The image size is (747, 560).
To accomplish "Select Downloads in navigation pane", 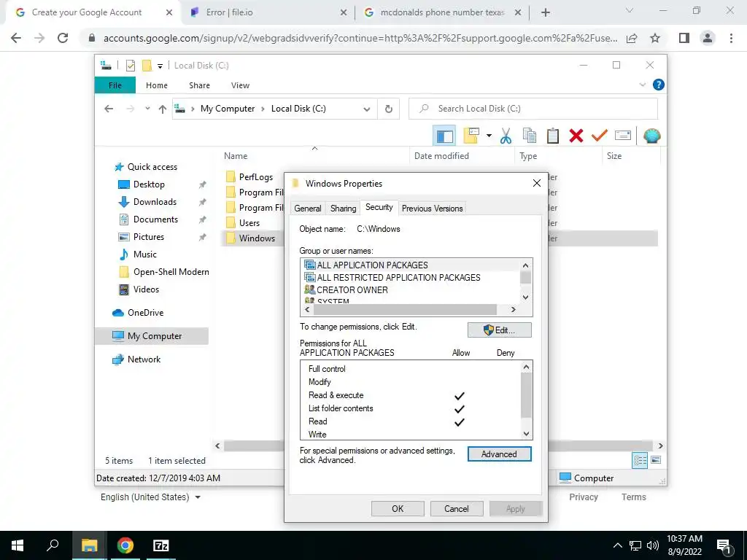I will tap(155, 202).
